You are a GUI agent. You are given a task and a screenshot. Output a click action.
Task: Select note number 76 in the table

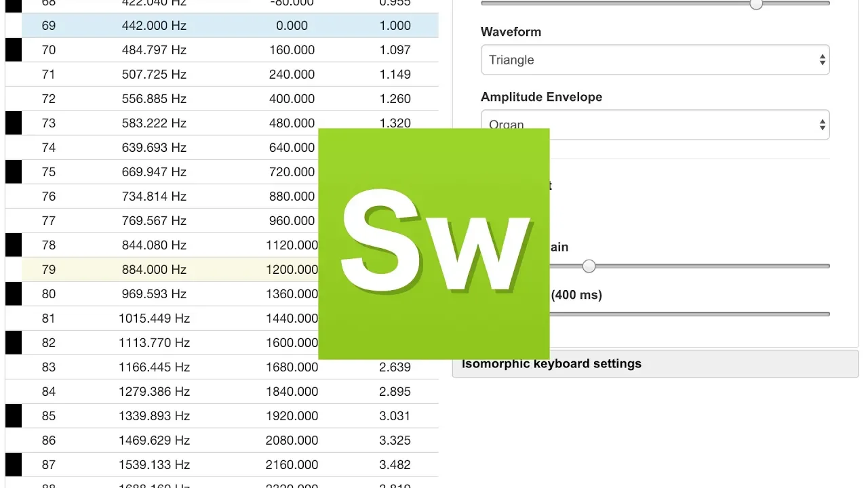pyautogui.click(x=49, y=197)
